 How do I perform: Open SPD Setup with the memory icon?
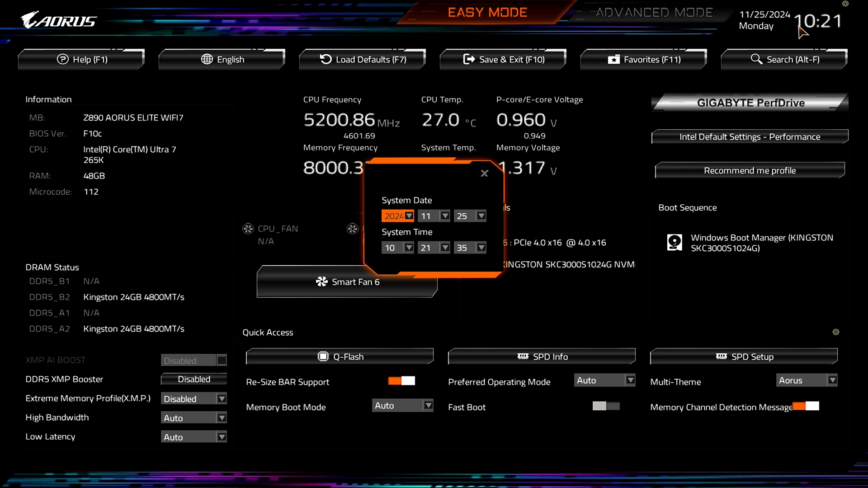pos(722,357)
